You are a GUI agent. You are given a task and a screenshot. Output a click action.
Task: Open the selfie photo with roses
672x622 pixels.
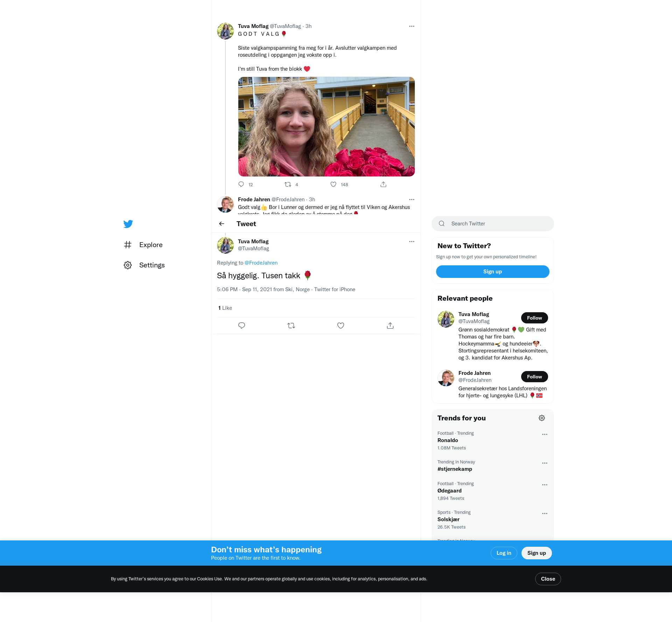point(327,127)
